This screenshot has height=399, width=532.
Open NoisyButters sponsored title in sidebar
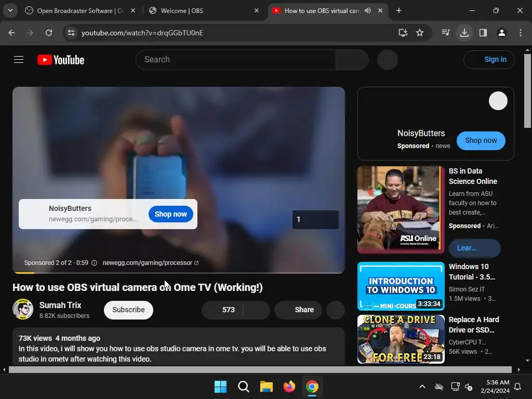click(421, 134)
